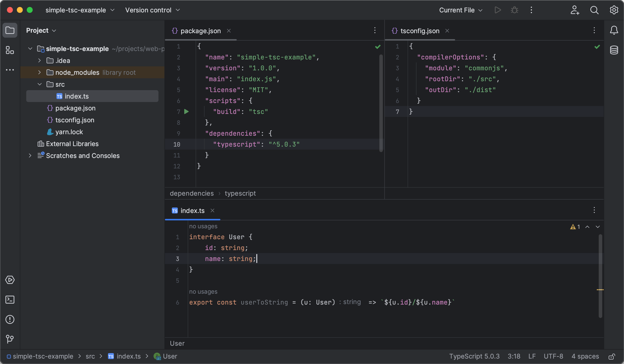Image resolution: width=624 pixels, height=364 pixels.
Task: Expand the node_modules library root folder
Action: pyautogui.click(x=39, y=72)
